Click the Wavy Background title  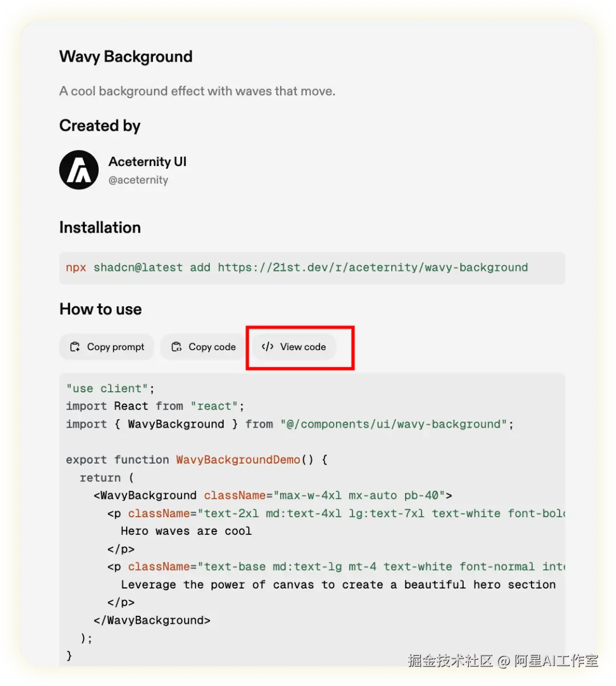[125, 56]
